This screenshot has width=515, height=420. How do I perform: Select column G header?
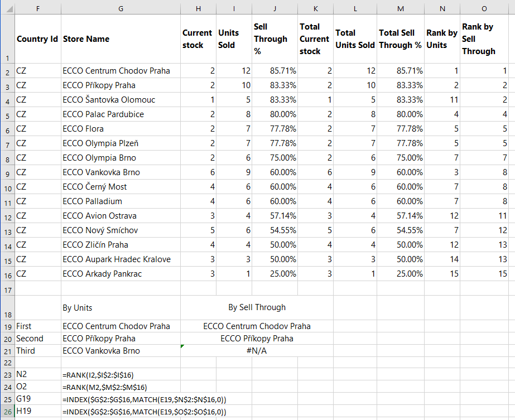121,8
